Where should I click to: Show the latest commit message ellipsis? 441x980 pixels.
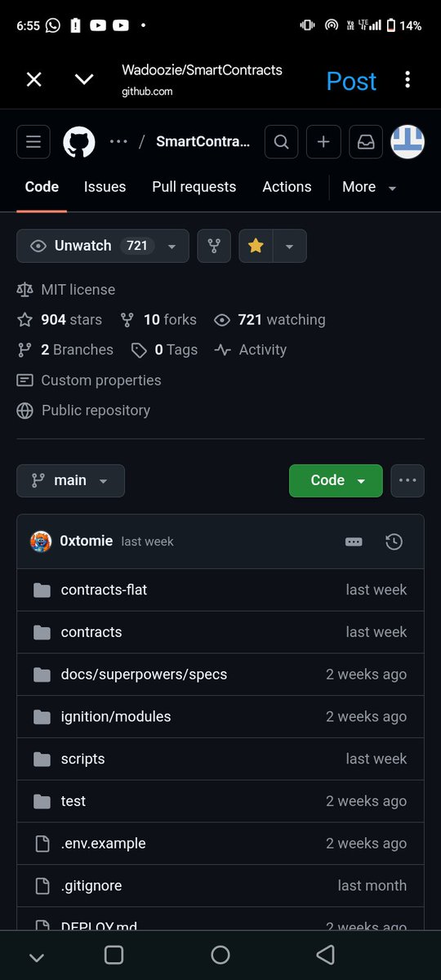click(354, 541)
